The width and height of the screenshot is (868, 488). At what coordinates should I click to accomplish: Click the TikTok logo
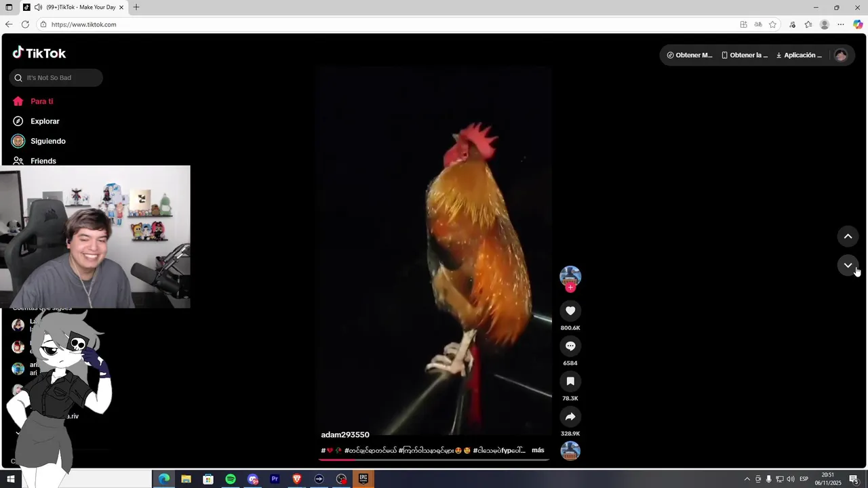[39, 53]
